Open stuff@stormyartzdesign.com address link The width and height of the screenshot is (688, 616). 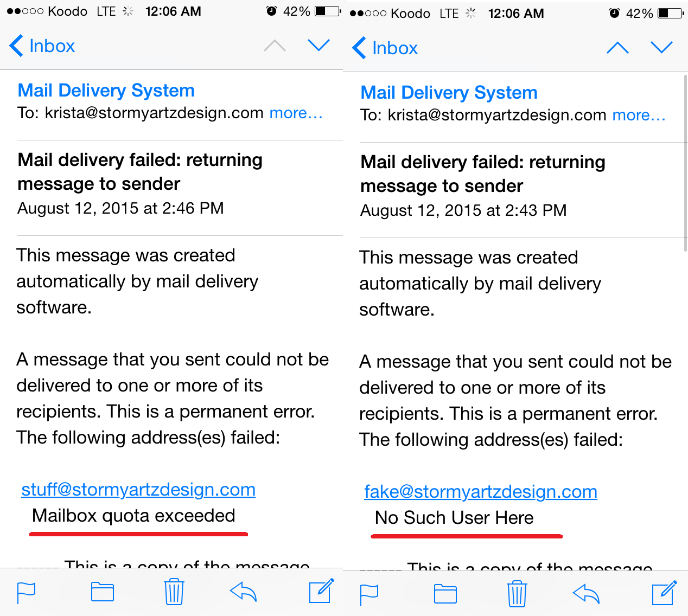pyautogui.click(x=138, y=489)
